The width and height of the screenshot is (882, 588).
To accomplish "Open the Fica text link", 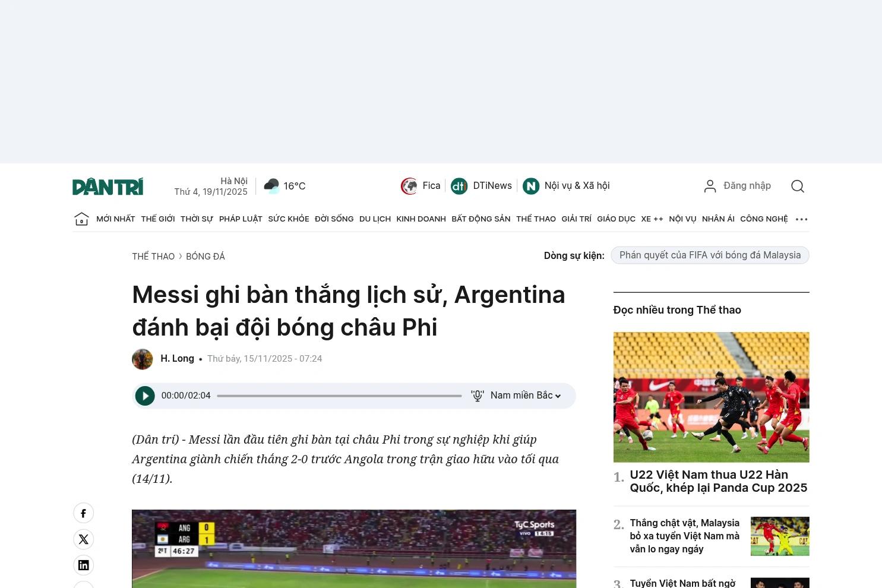I will [x=432, y=186].
